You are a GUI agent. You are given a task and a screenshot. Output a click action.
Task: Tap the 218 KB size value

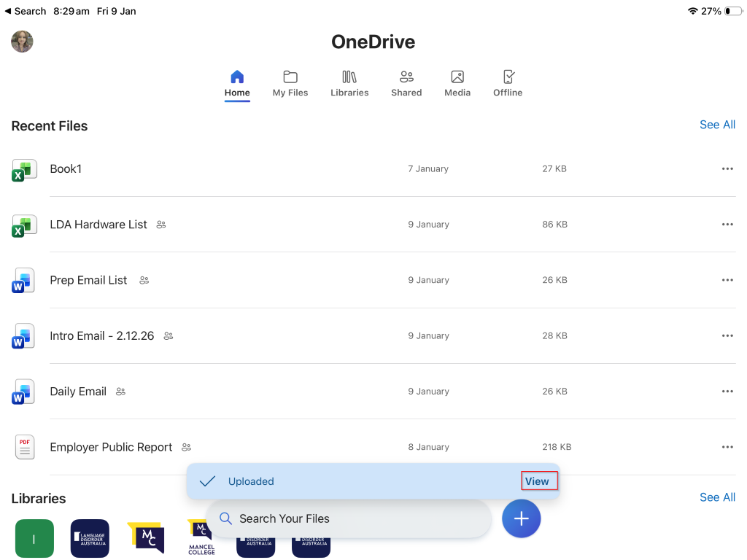[557, 447]
